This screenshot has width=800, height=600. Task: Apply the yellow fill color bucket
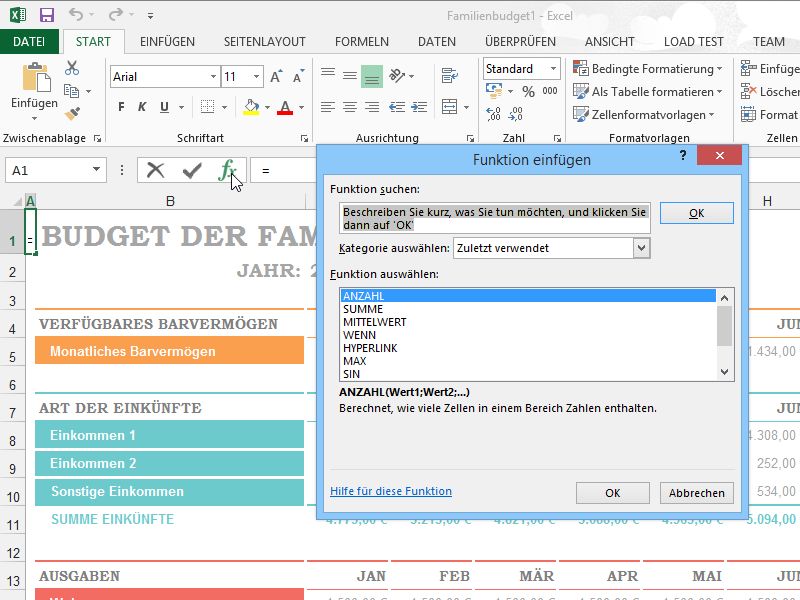point(251,107)
